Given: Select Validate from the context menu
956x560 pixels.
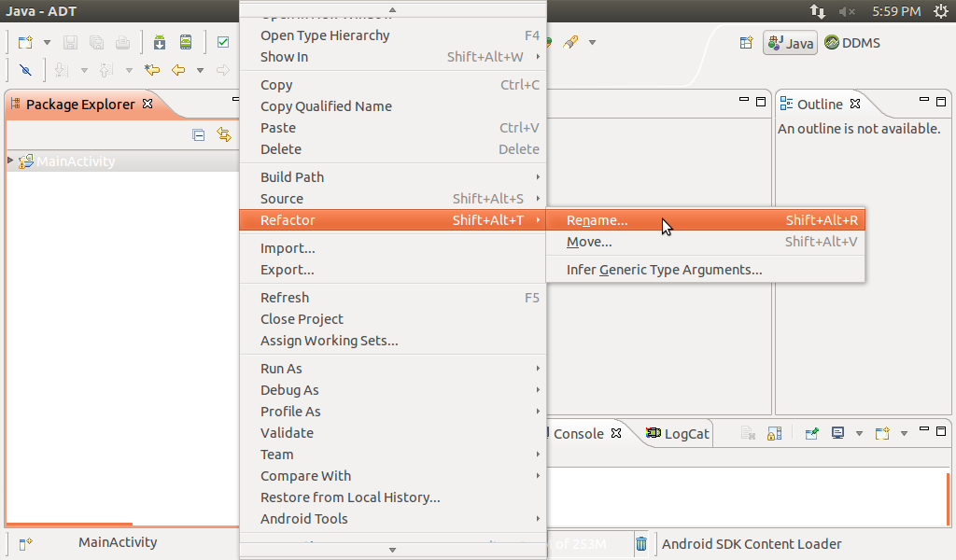Looking at the screenshot, I should 393,433.
